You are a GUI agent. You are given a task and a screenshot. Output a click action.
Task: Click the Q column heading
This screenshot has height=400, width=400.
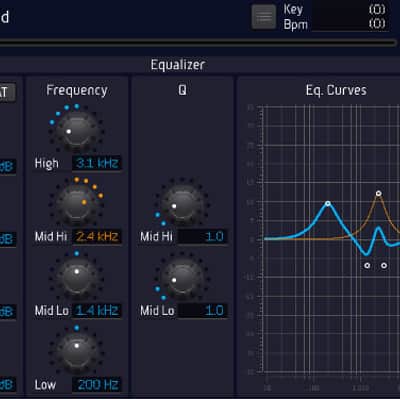point(182,90)
